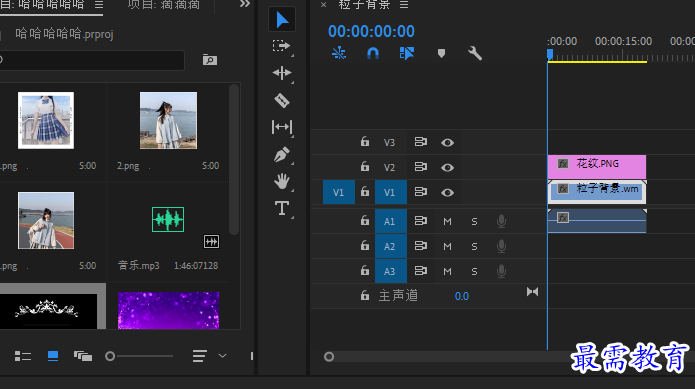Toggle lock on A1 track
The width and height of the screenshot is (695, 389).
[364, 221]
